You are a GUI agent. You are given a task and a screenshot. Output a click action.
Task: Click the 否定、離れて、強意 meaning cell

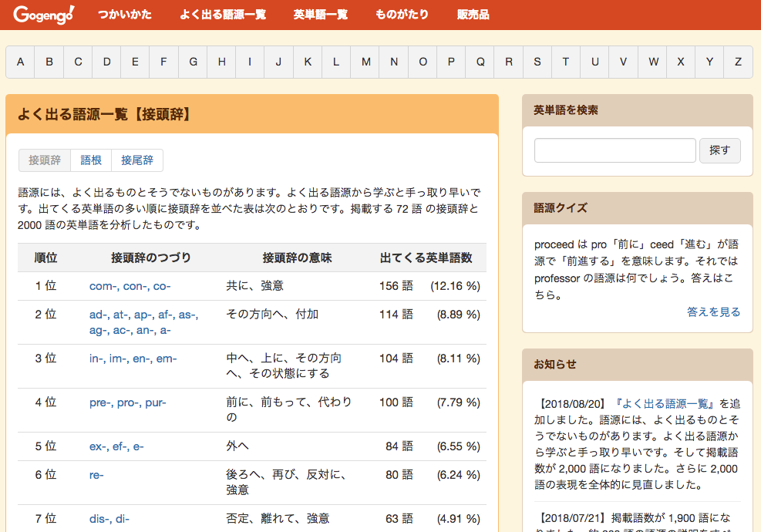[278, 519]
